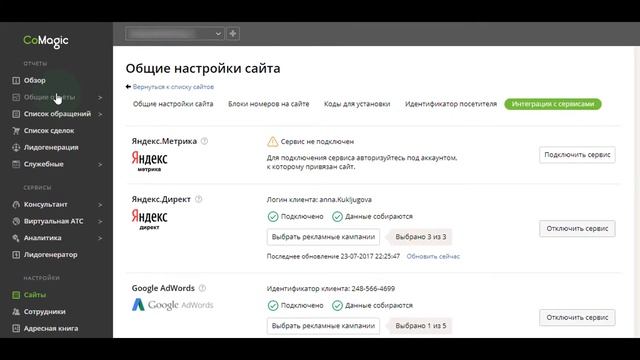
Task: Click the plus button in top bar
Action: 233,33
